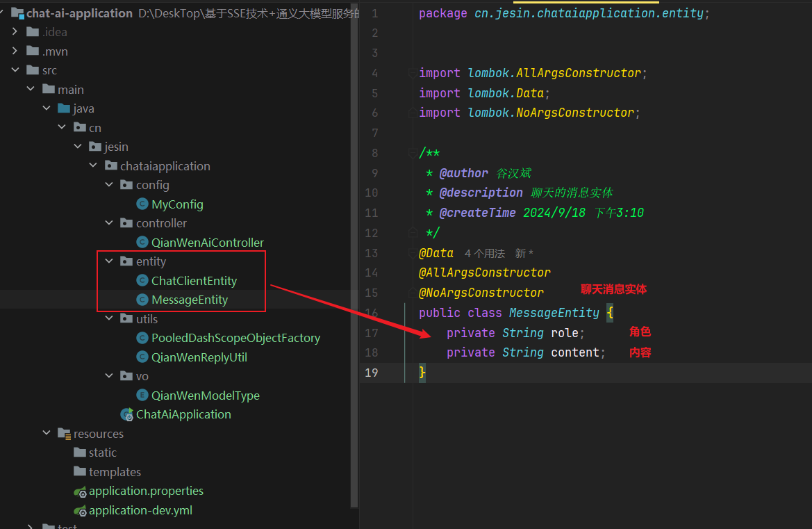Collapse the jesin package chevron
This screenshot has height=529, width=812.
(x=78, y=147)
